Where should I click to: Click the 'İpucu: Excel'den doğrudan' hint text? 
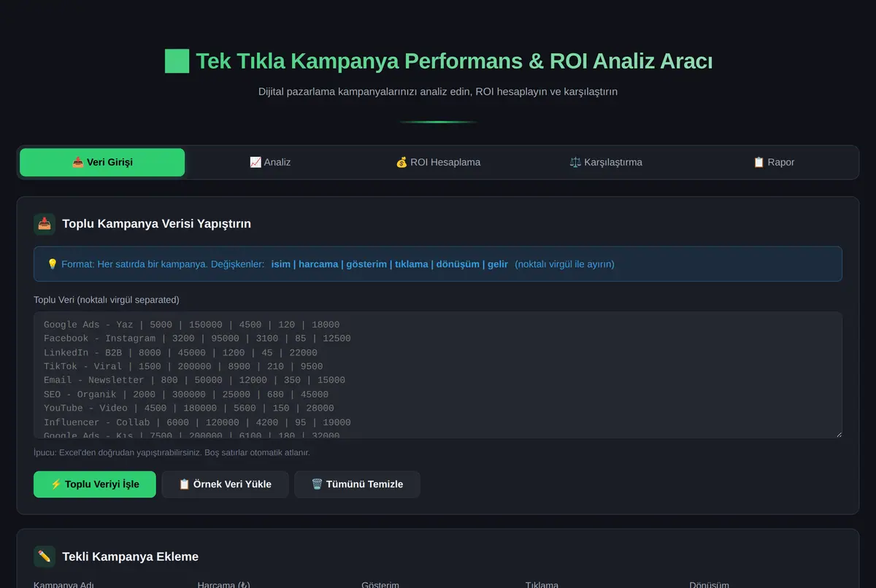tap(172, 452)
